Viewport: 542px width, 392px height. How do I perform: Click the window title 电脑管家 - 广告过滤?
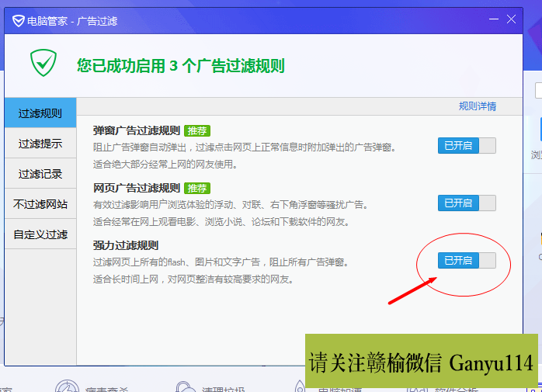click(x=72, y=21)
